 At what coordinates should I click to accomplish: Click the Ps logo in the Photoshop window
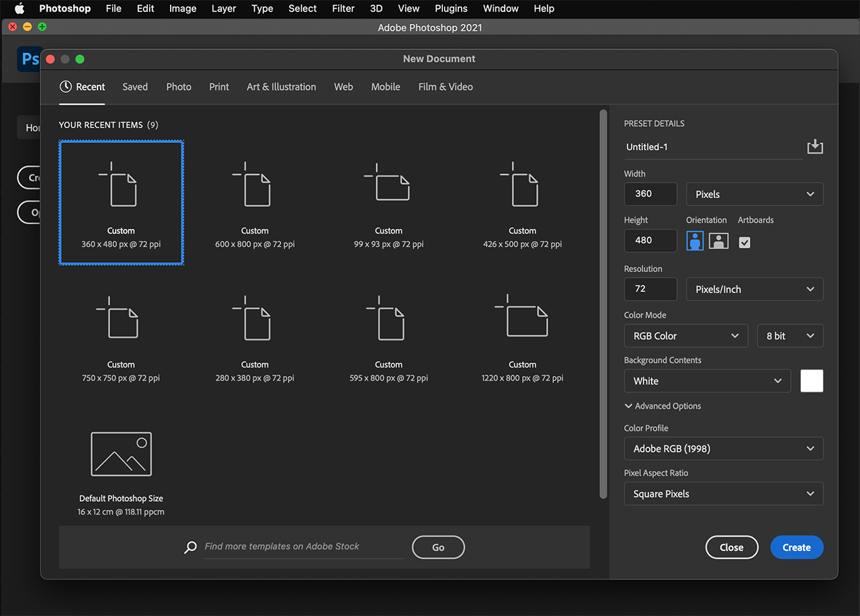point(30,60)
